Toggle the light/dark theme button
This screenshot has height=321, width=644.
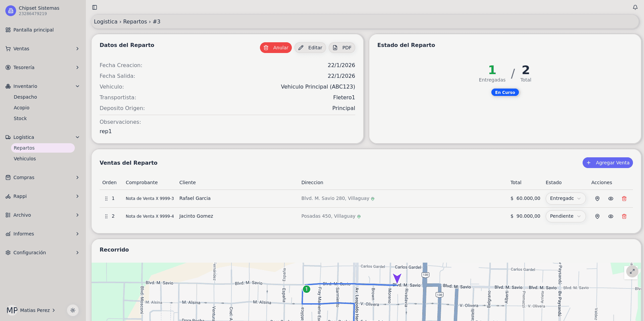73,310
